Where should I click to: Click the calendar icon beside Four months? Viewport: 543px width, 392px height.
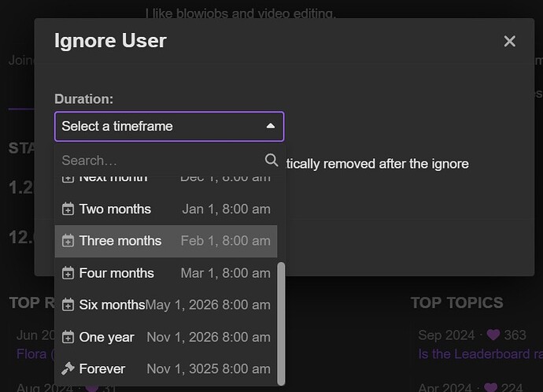click(68, 273)
